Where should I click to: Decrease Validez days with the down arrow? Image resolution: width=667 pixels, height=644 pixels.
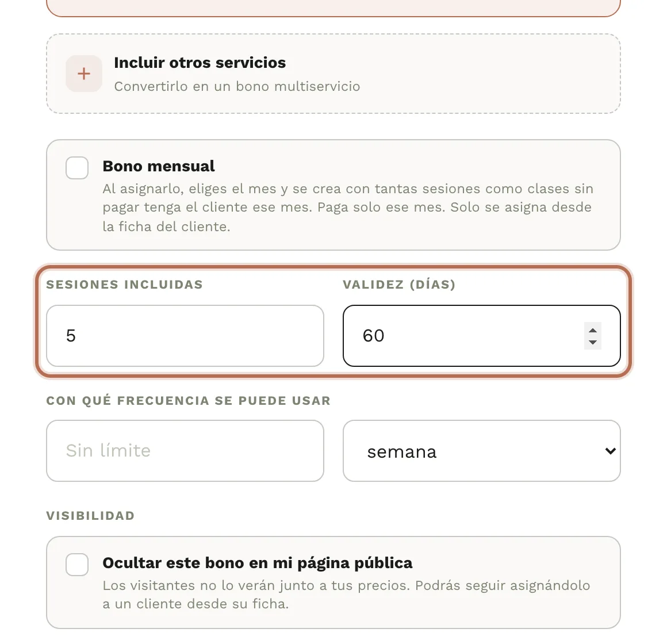pos(593,343)
